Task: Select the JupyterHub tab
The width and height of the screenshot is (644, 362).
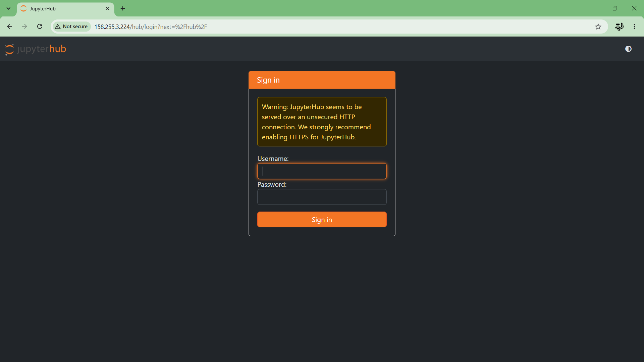Action: pos(65,9)
